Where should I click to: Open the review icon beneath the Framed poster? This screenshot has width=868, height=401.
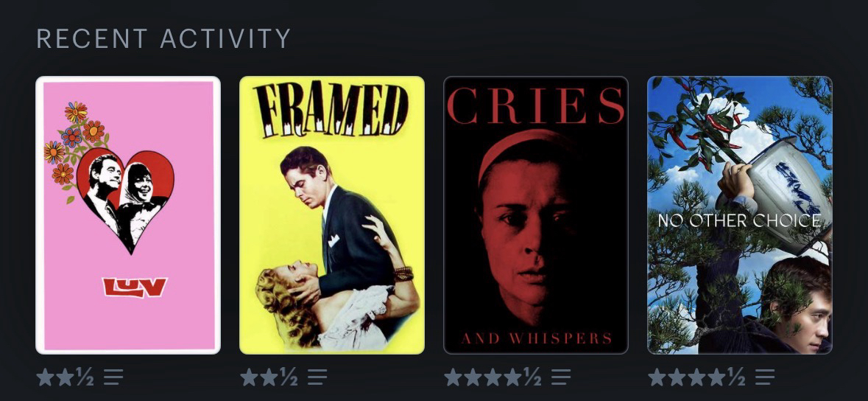[317, 377]
